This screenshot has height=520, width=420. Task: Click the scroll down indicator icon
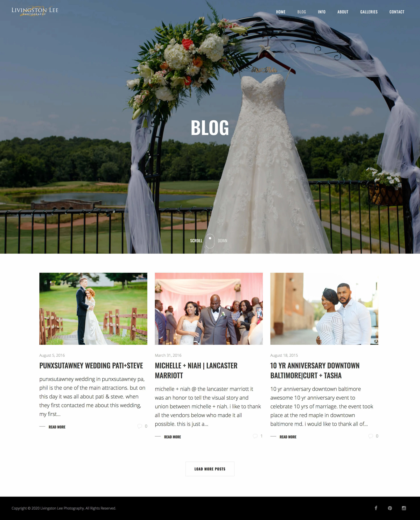click(210, 240)
